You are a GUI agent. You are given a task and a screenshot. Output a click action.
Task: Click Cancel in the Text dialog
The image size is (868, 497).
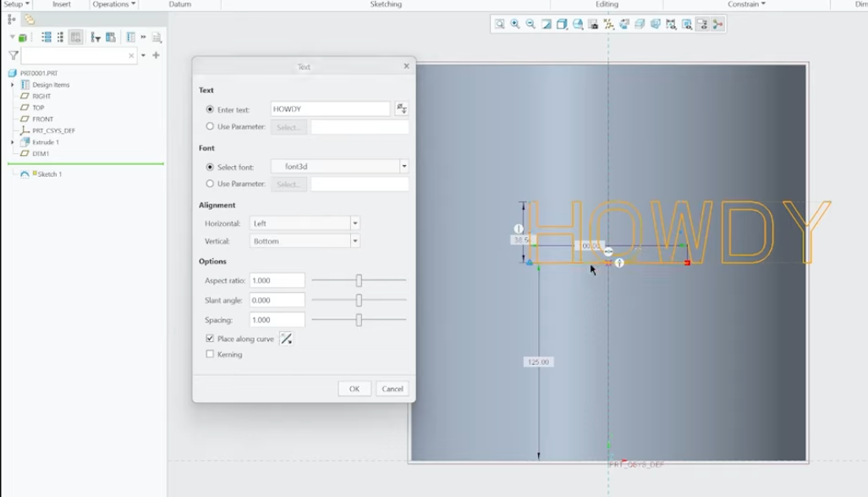pos(393,389)
